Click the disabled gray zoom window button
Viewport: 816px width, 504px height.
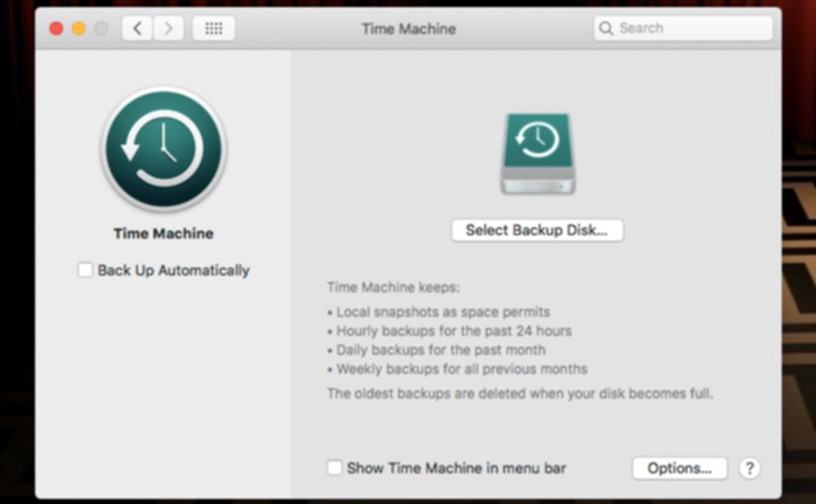coord(101,28)
